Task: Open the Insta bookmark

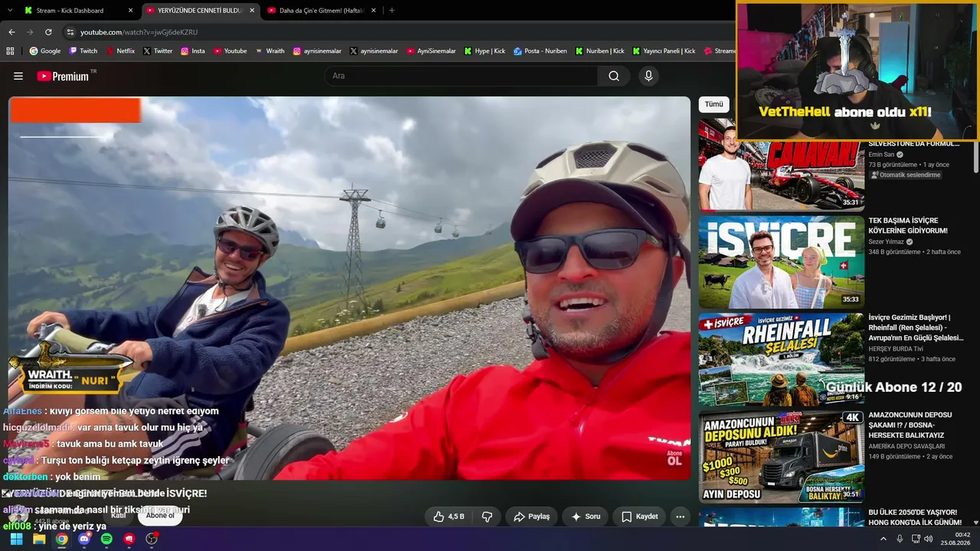Action: (193, 51)
